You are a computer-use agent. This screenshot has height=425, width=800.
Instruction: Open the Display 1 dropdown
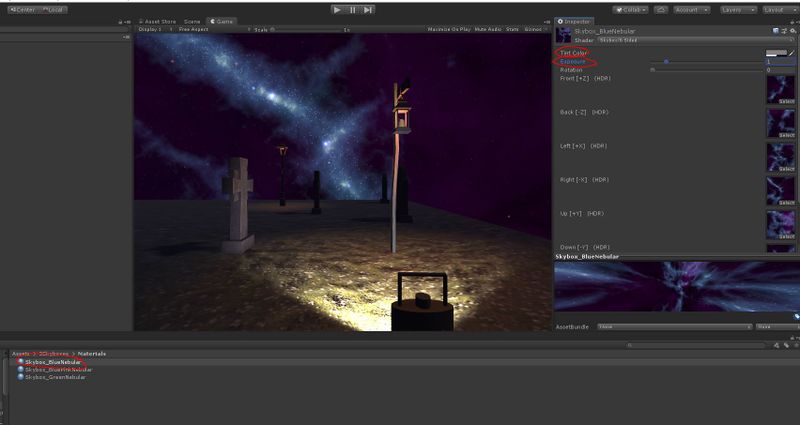point(156,30)
